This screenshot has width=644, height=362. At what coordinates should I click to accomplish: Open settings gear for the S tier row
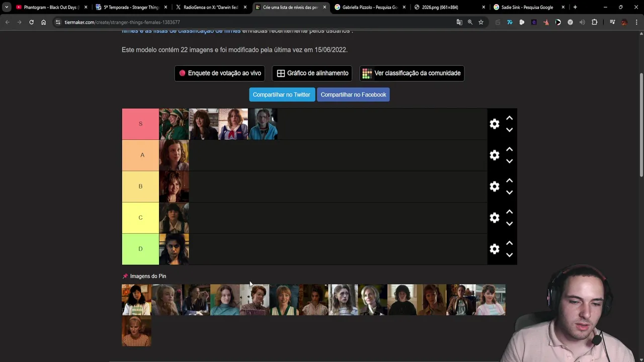[x=495, y=124]
